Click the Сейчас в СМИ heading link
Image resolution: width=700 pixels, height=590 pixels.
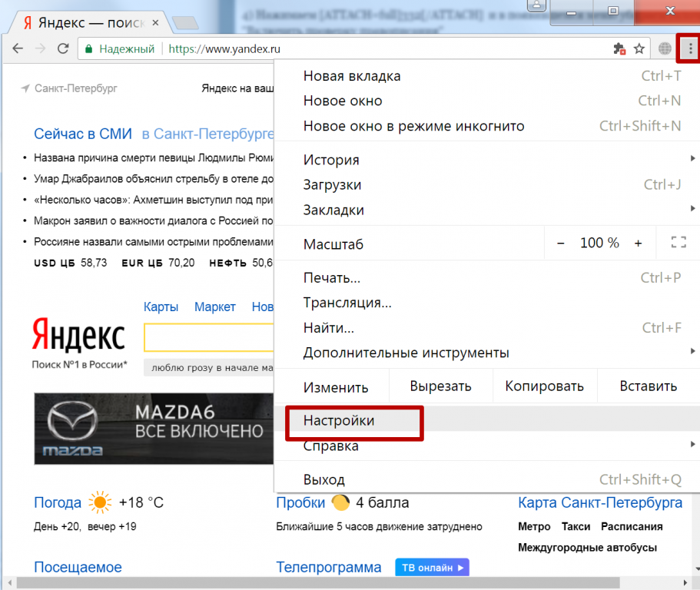pyautogui.click(x=83, y=134)
